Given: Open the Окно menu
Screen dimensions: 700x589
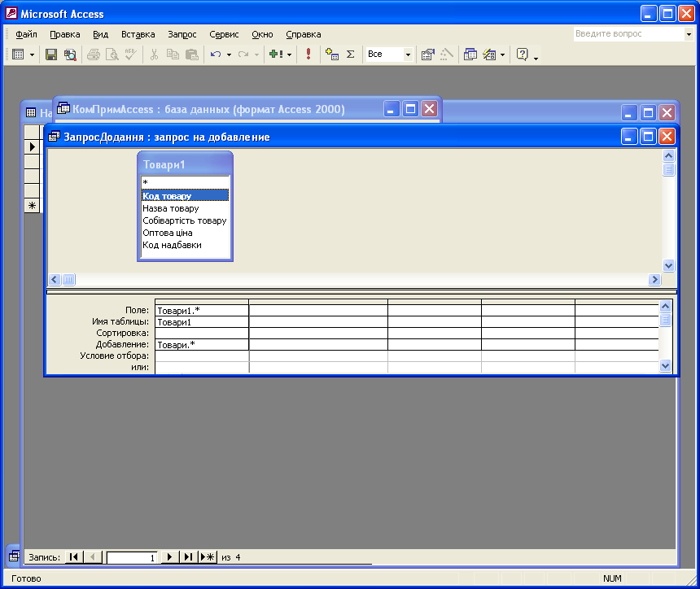Looking at the screenshot, I should click(x=262, y=34).
